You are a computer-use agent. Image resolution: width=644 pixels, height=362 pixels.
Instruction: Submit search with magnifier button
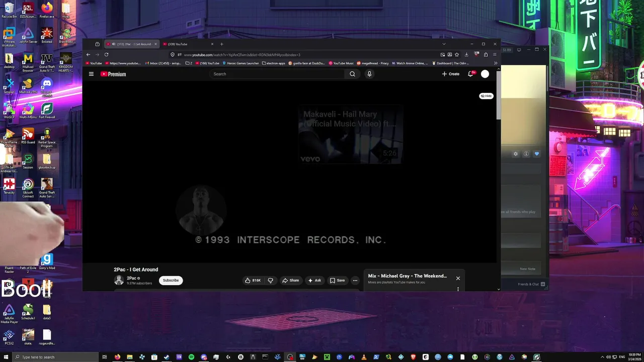352,74
